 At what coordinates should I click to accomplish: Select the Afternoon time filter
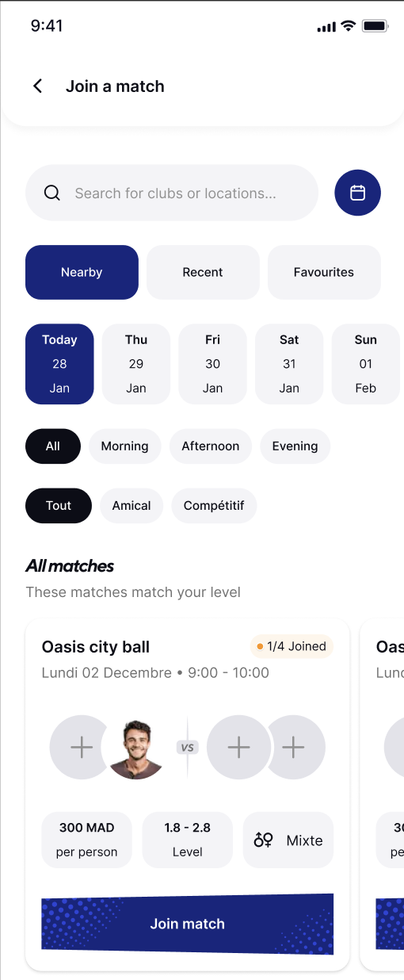(210, 446)
